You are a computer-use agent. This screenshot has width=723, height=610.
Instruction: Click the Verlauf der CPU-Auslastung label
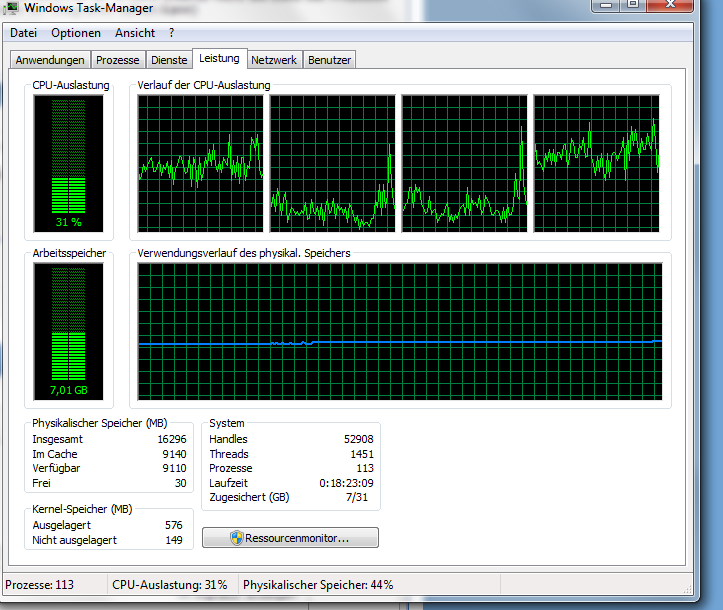pos(204,85)
